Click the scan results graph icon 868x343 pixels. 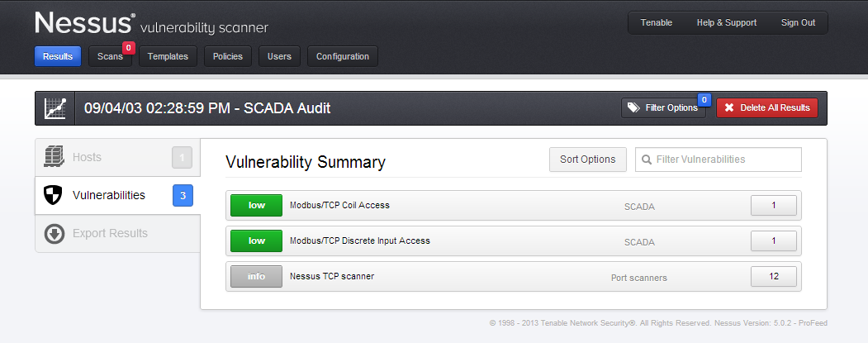coord(55,108)
